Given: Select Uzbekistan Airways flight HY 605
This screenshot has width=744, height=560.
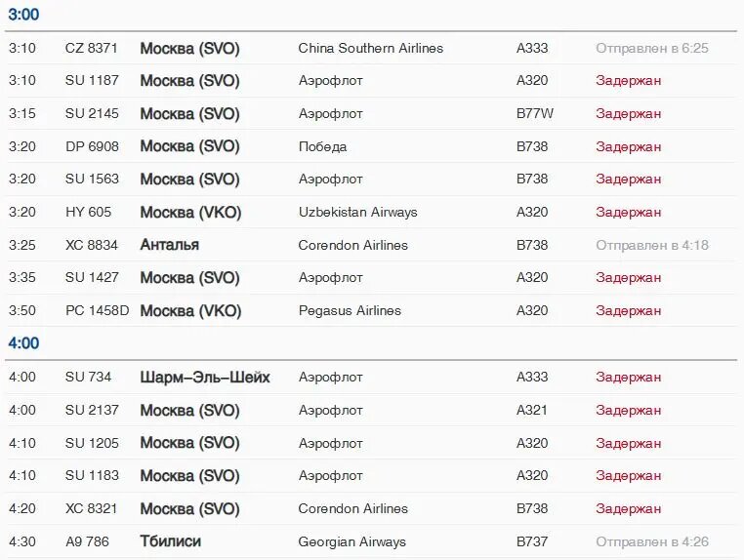Looking at the screenshot, I should tap(89, 212).
